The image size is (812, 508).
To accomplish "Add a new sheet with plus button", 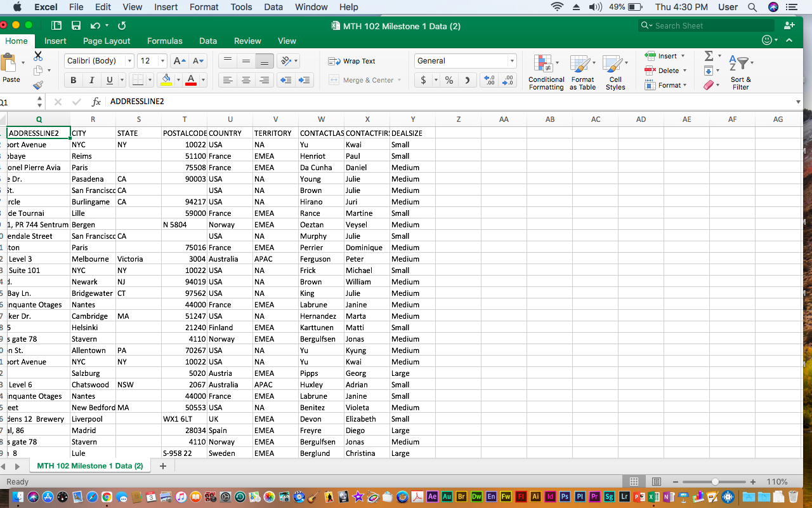I will click(163, 466).
